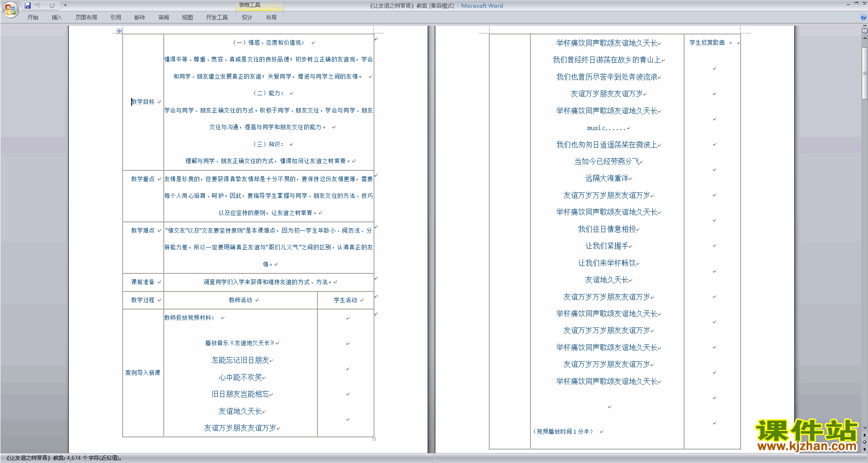868x463 pixels.
Task: Click the heading （三）知识：
Action: pyautogui.click(x=269, y=144)
